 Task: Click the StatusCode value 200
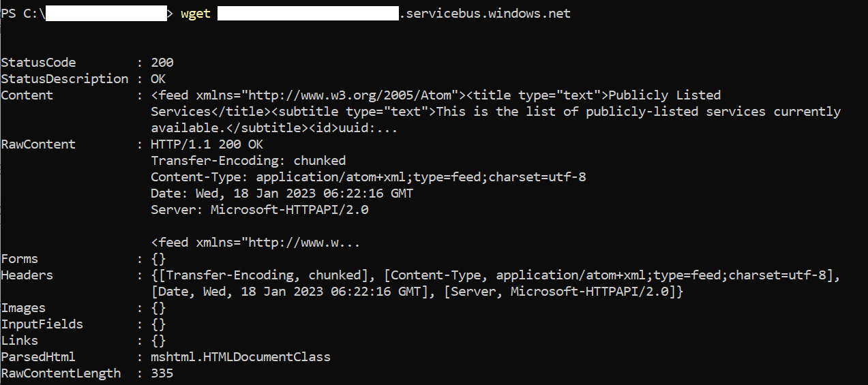(x=162, y=63)
